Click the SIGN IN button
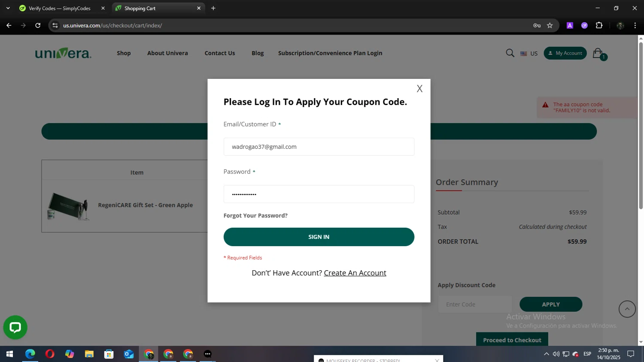 click(319, 237)
